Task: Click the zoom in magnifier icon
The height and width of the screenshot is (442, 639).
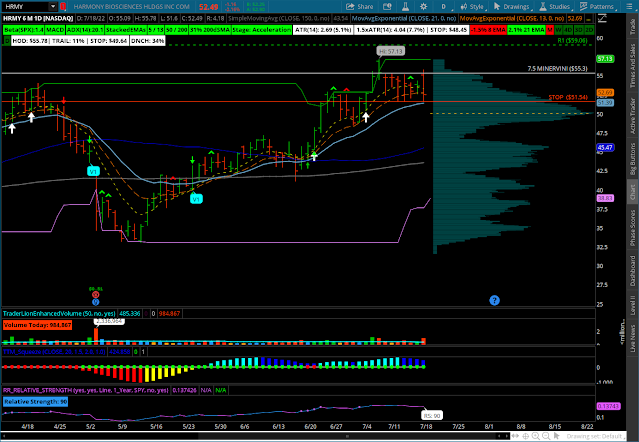Action: pyautogui.click(x=535, y=436)
